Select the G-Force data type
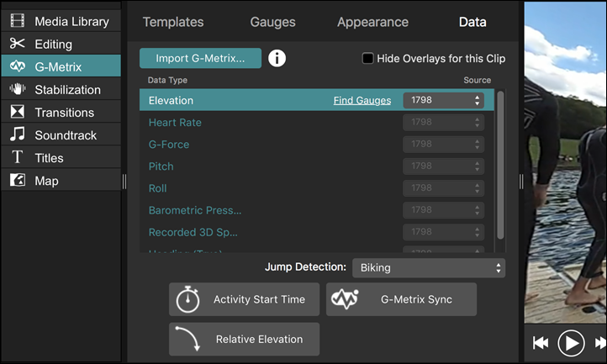Viewport: 607px width, 364px height. point(169,145)
